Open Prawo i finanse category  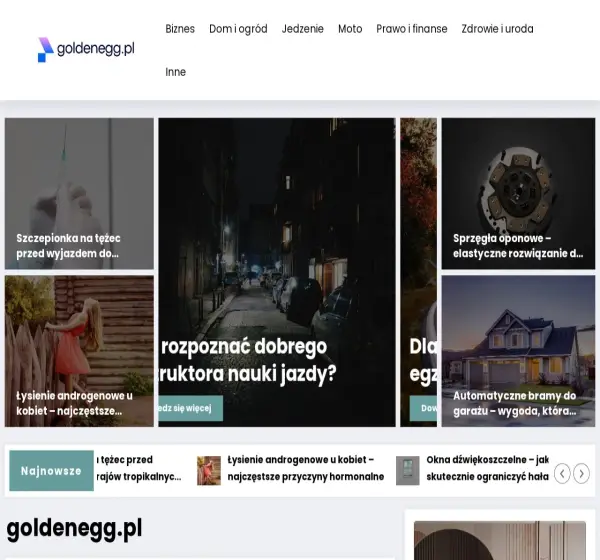point(411,29)
